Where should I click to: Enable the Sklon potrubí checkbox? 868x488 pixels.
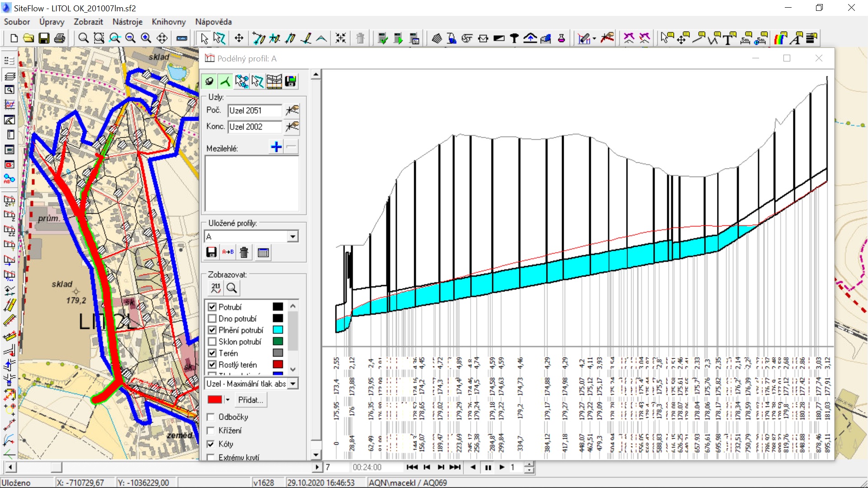(212, 342)
